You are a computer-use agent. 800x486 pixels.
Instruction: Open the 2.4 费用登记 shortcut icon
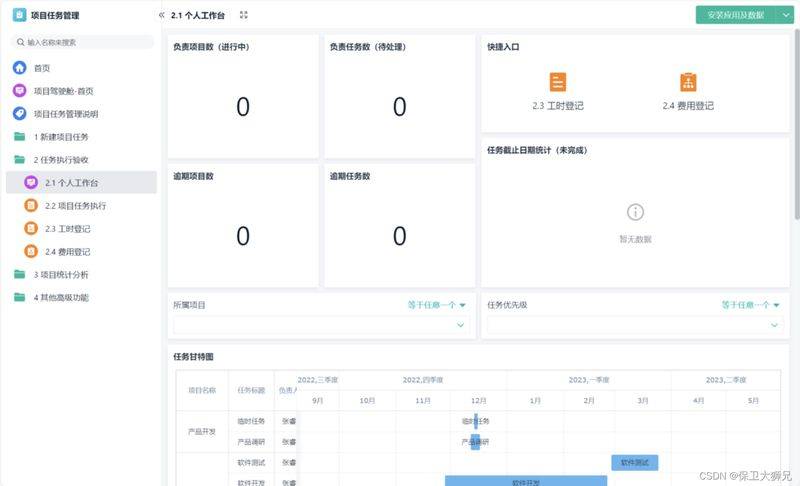pyautogui.click(x=688, y=82)
